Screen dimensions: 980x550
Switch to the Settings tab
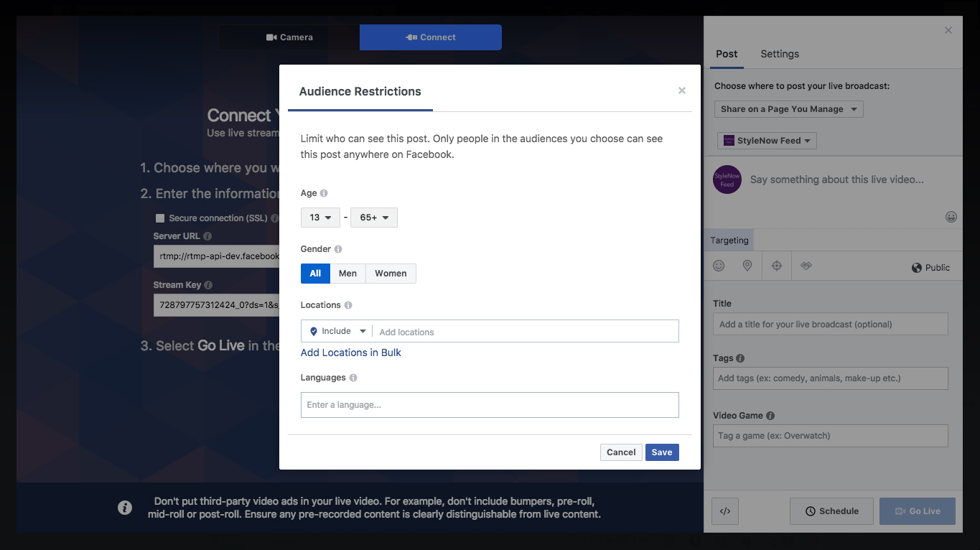[x=780, y=54]
